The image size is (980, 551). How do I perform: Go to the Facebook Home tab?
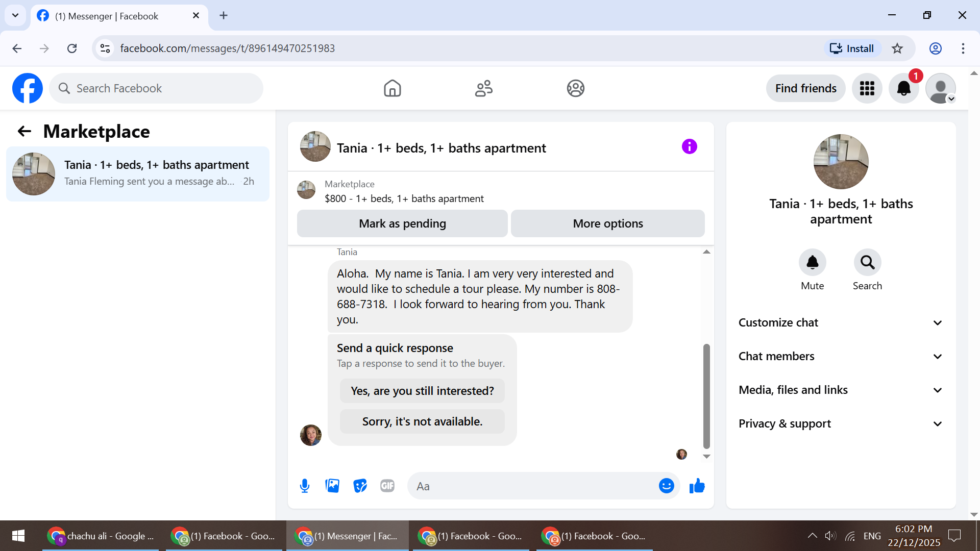pyautogui.click(x=392, y=88)
